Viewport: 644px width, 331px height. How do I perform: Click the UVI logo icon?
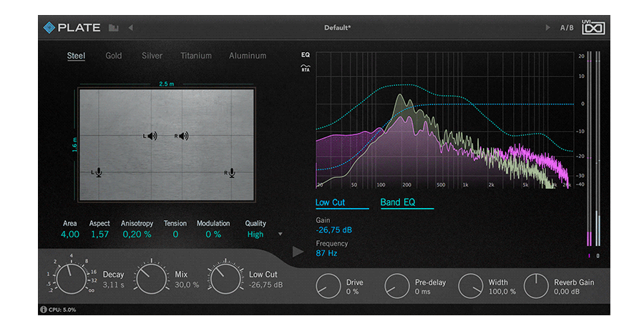coord(593,27)
